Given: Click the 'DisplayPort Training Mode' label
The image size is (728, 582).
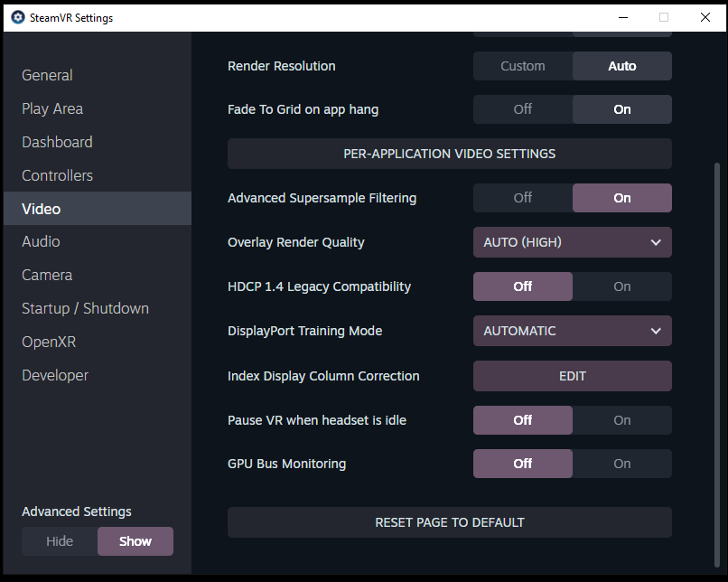Looking at the screenshot, I should point(304,331).
